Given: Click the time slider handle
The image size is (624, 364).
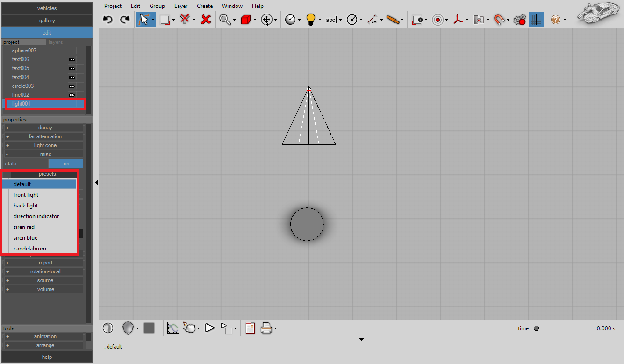Looking at the screenshot, I should coord(536,328).
